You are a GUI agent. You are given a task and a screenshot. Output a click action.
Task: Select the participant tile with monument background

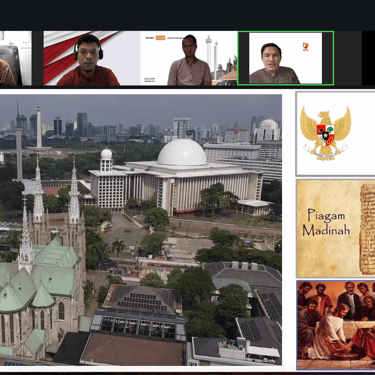pos(189,58)
